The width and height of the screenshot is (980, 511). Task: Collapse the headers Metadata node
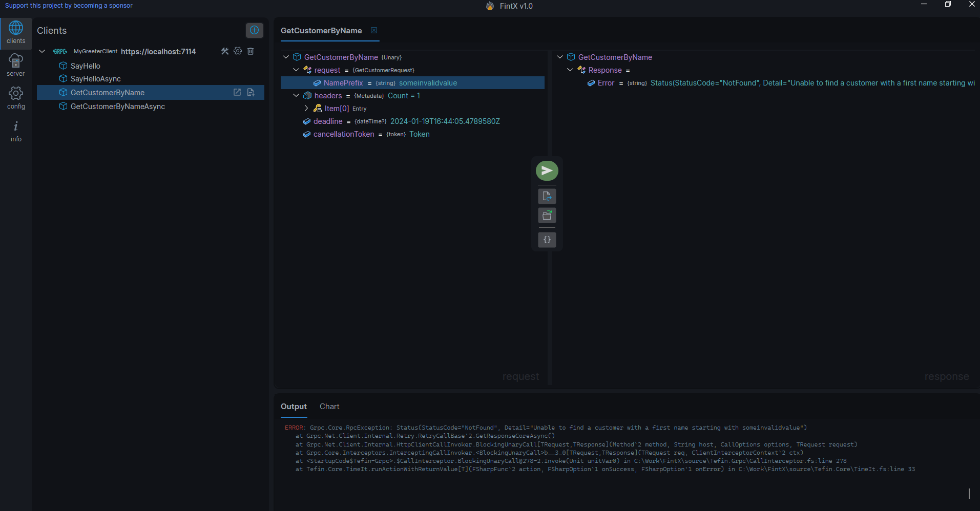(x=296, y=96)
